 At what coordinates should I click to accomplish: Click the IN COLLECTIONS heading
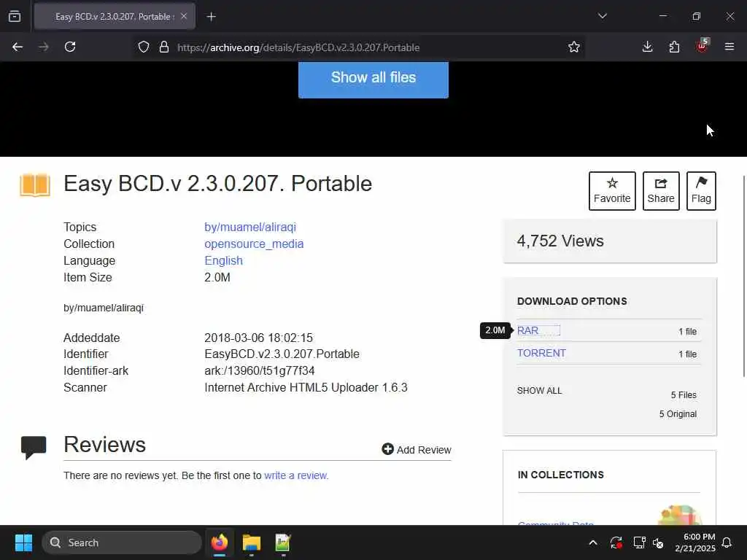[561, 475]
